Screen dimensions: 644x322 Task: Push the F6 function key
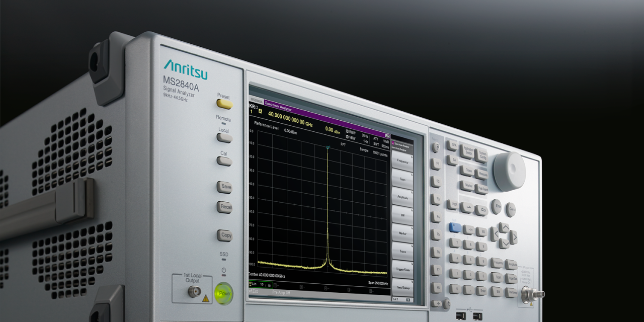436,252
